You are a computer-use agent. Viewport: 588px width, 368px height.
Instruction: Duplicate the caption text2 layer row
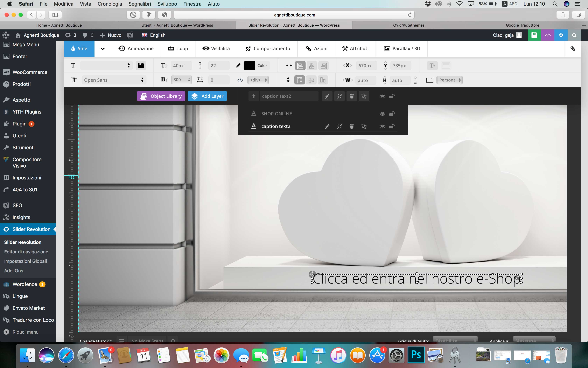tap(364, 126)
